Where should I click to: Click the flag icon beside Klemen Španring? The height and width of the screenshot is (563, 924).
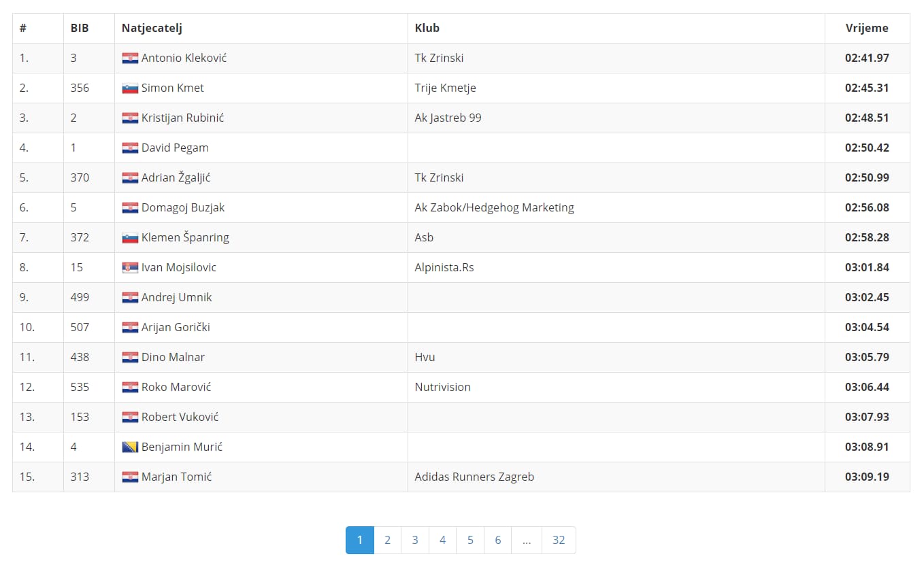[x=130, y=238]
